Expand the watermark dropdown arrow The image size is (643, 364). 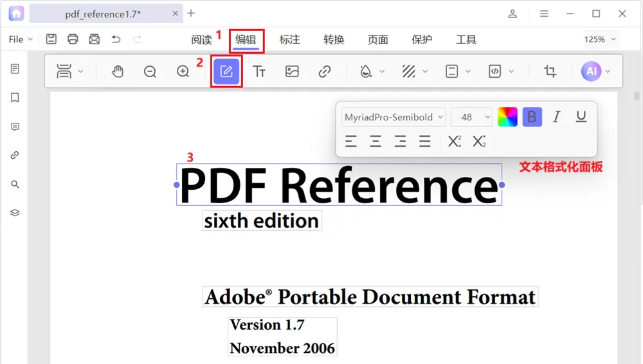pyautogui.click(x=382, y=71)
